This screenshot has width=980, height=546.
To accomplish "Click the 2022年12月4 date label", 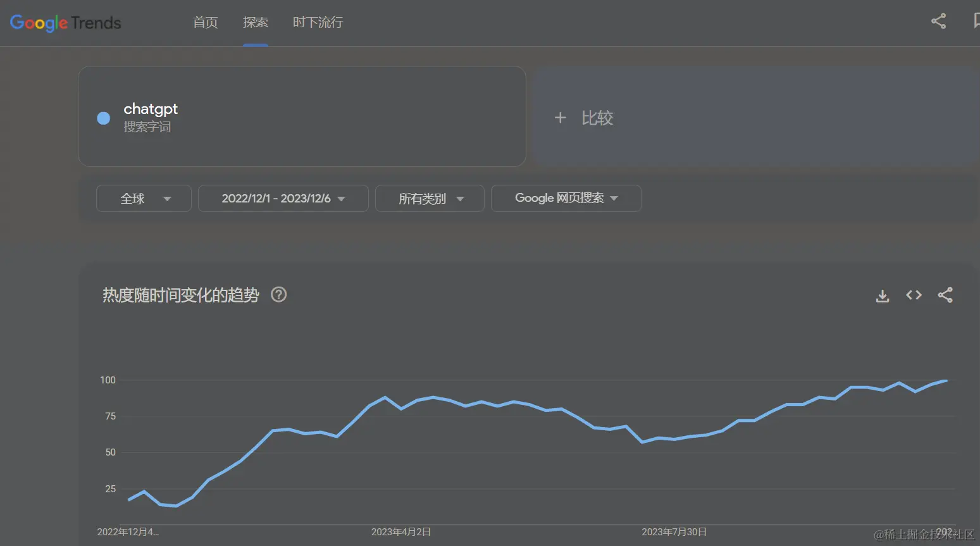I will [x=128, y=532].
